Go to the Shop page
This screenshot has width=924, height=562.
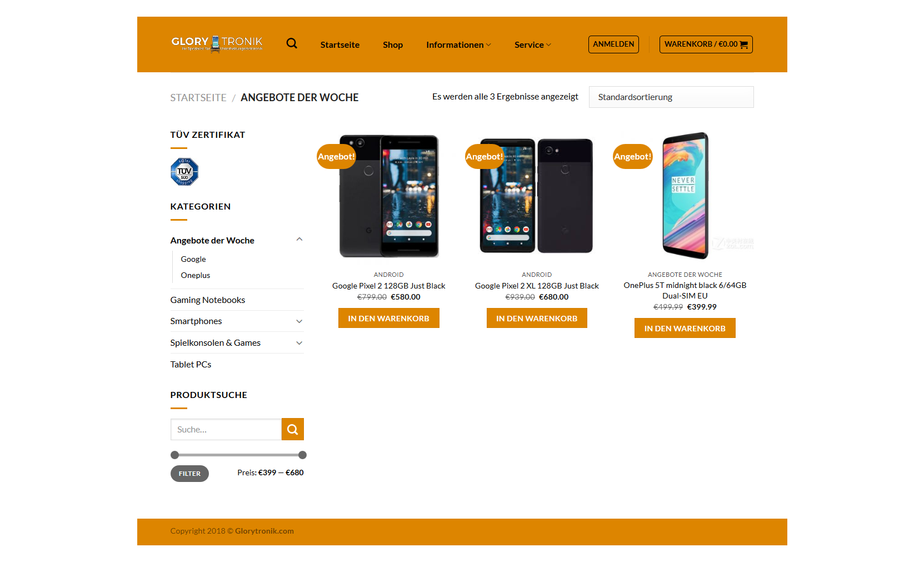[x=393, y=45]
